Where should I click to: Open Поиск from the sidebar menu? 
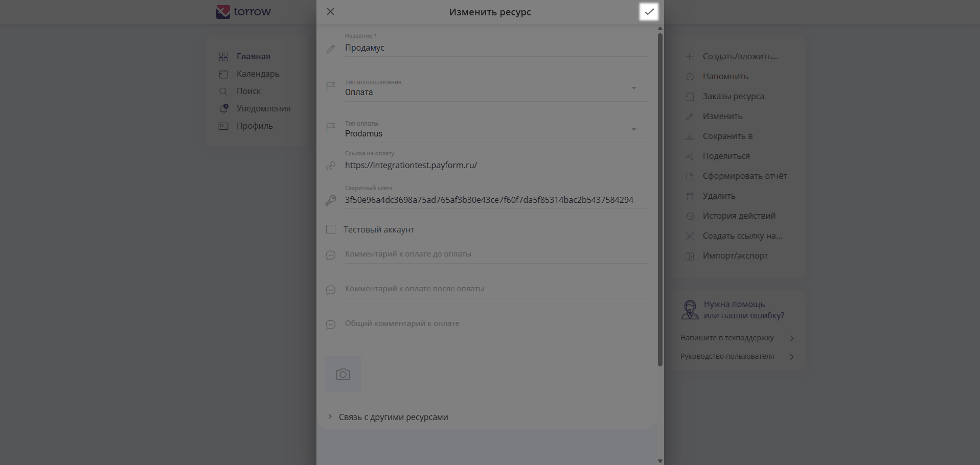point(248,91)
